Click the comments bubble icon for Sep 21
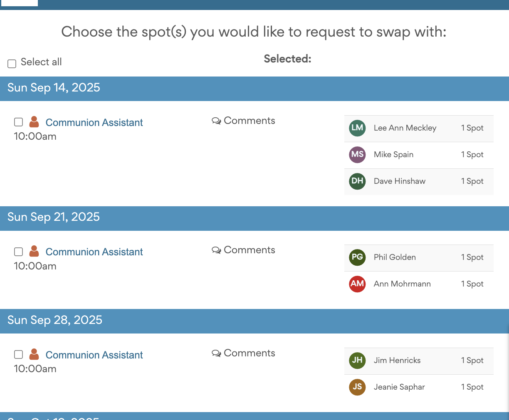 pos(216,250)
